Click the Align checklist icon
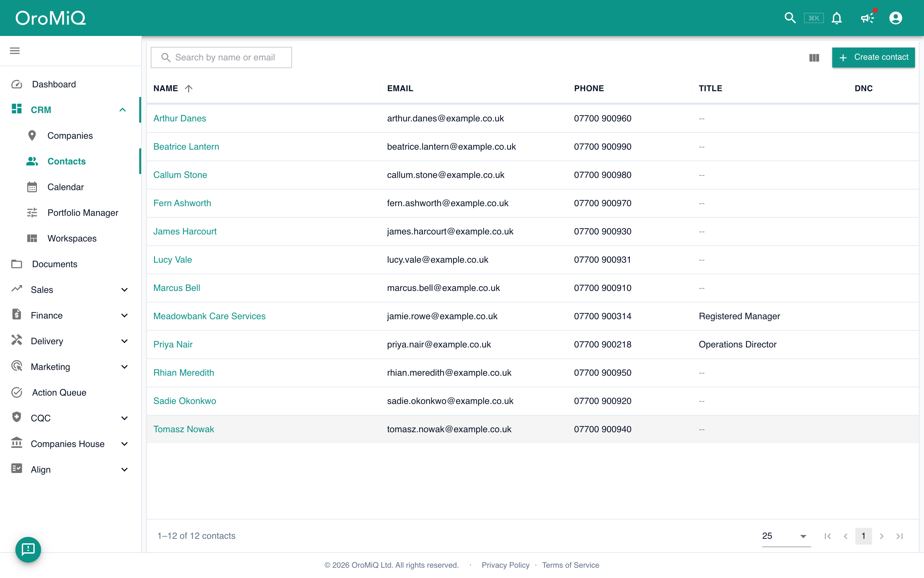 click(x=17, y=468)
